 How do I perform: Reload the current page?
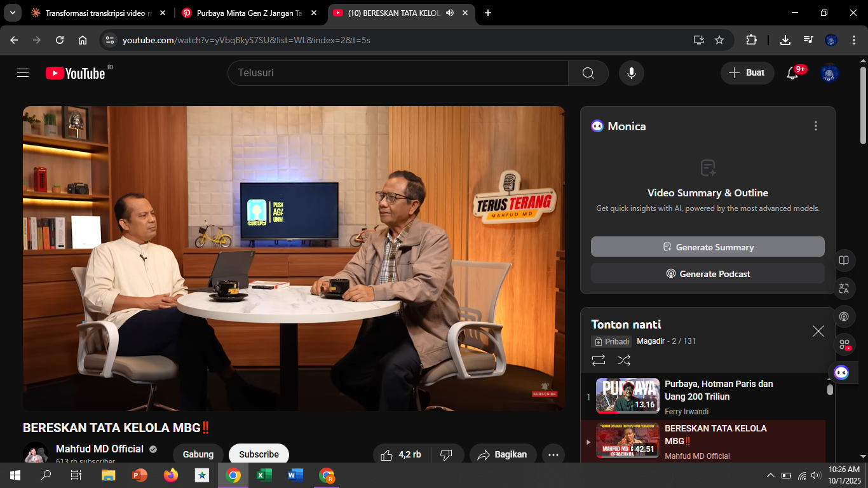[x=60, y=40]
